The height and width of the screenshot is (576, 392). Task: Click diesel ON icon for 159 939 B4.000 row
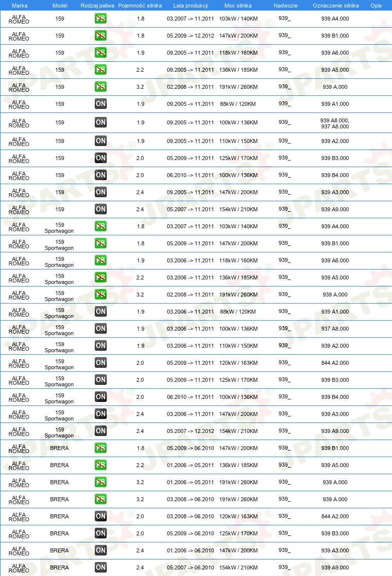point(101,175)
